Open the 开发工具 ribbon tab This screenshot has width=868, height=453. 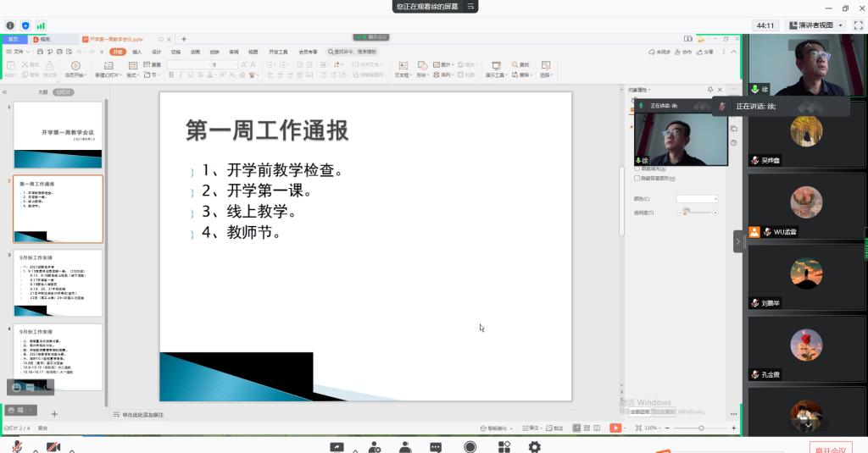pos(278,52)
